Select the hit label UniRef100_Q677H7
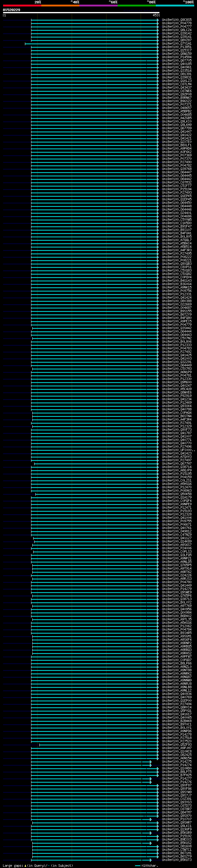 [x=176, y=464]
